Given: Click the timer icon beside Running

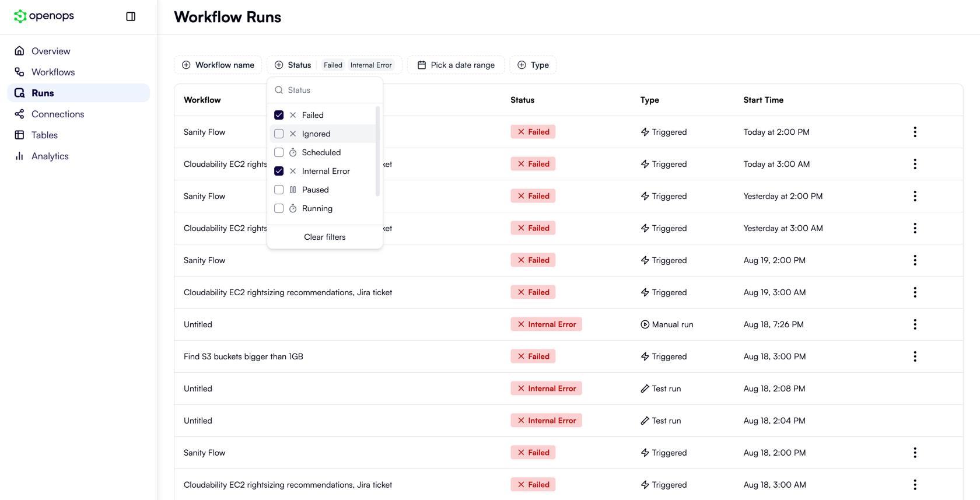Looking at the screenshot, I should pyautogui.click(x=293, y=208).
